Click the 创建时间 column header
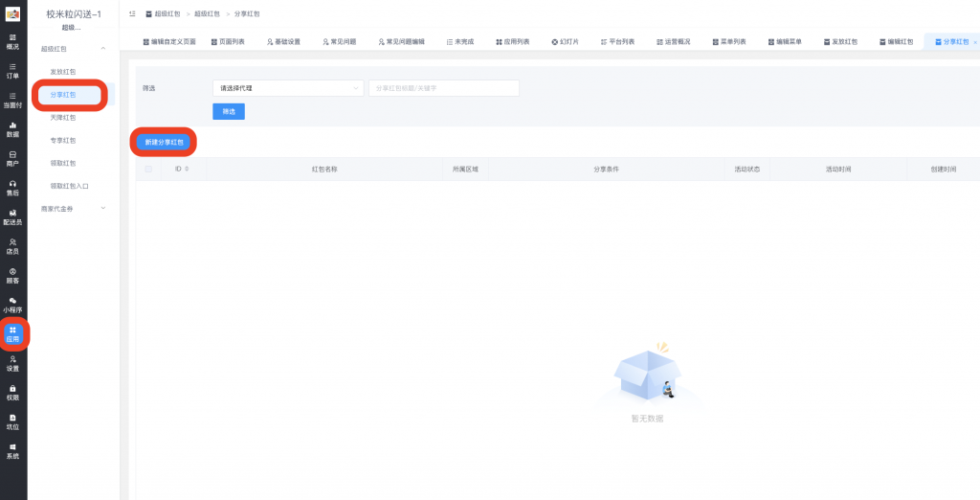This screenshot has width=980, height=500. [943, 169]
